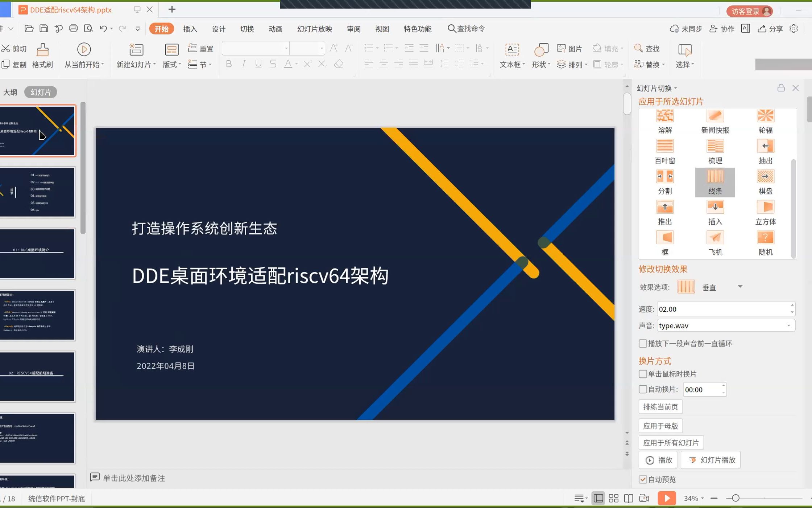
Task: Save the presentation with the floppy icon
Action: pos(44,29)
